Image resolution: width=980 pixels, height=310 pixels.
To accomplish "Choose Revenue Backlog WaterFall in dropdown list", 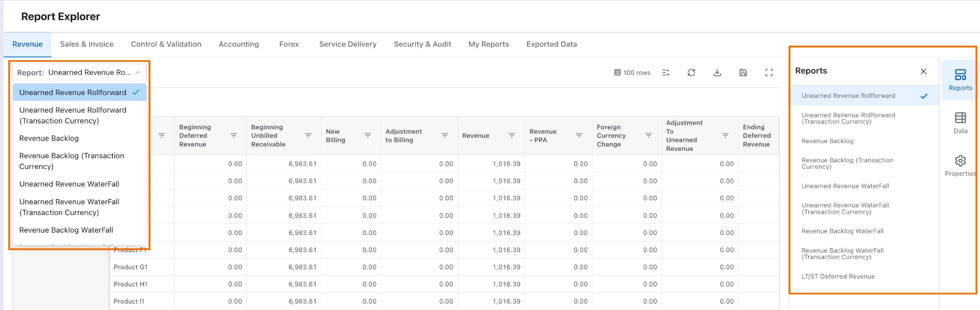I will click(79, 230).
